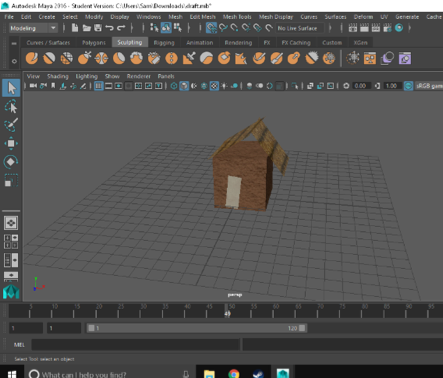Enable Snap to curves
Viewport: 443px width, 378px height.
pyautogui.click(x=223, y=28)
